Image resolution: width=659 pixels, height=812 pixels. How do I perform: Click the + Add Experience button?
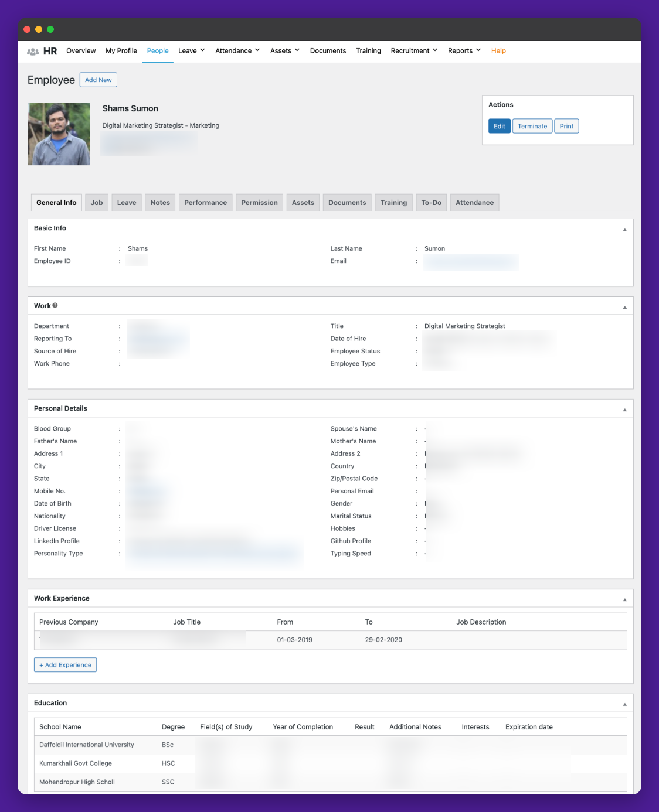tap(65, 664)
